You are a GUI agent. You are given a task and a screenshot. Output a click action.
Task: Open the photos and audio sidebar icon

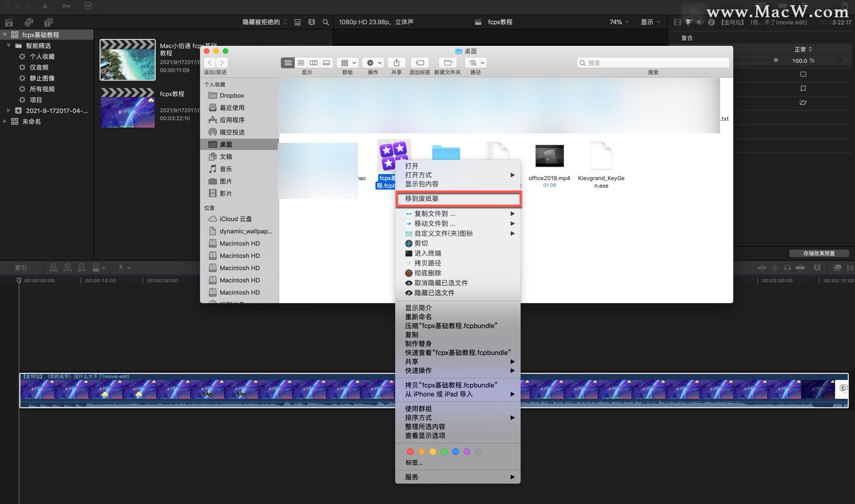29,22
